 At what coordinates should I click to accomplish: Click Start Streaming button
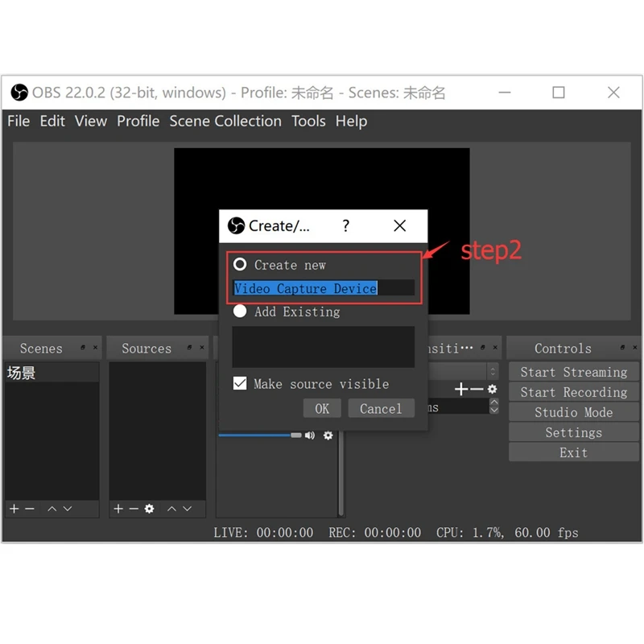coord(573,372)
